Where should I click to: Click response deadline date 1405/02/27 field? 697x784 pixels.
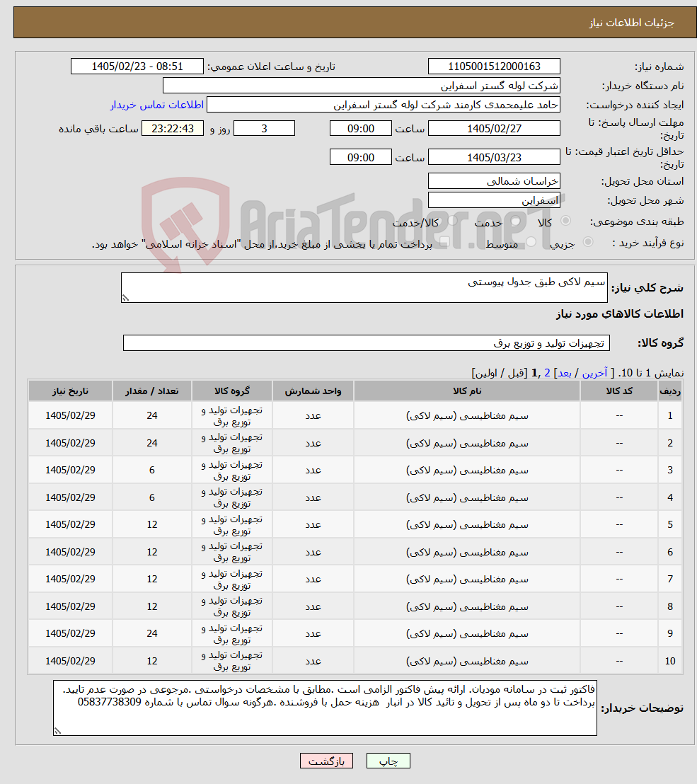(494, 129)
